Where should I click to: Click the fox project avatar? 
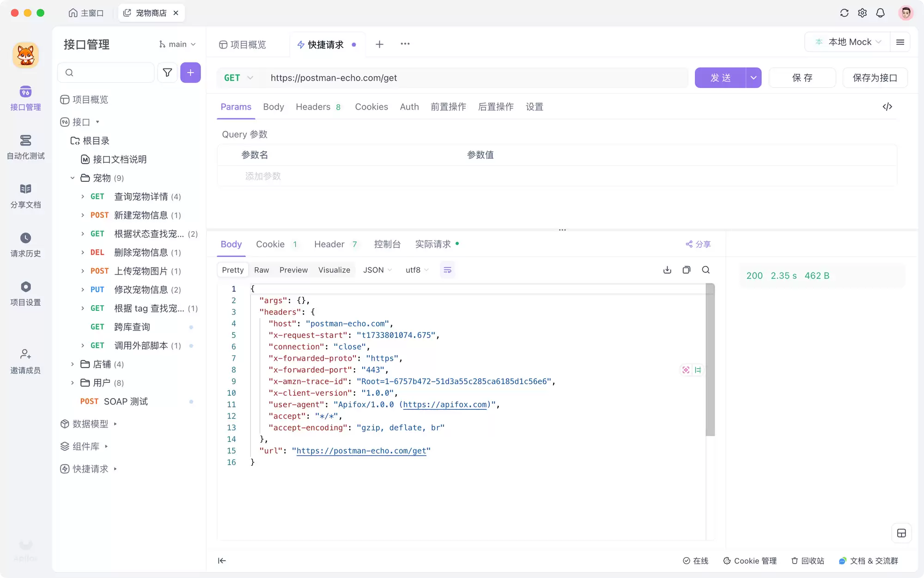pyautogui.click(x=25, y=55)
